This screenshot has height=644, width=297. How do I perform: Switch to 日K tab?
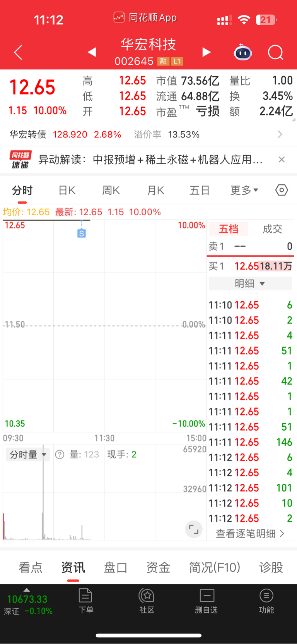click(67, 190)
